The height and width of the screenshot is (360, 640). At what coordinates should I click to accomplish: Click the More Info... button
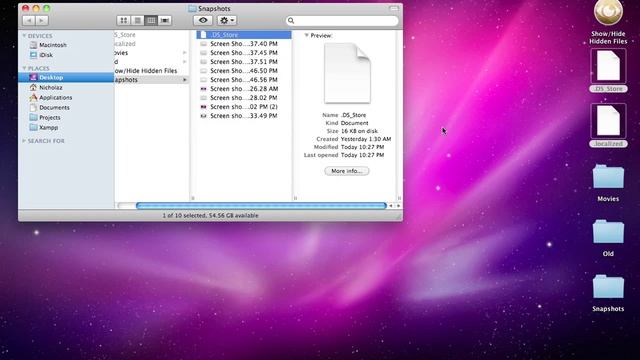[347, 171]
